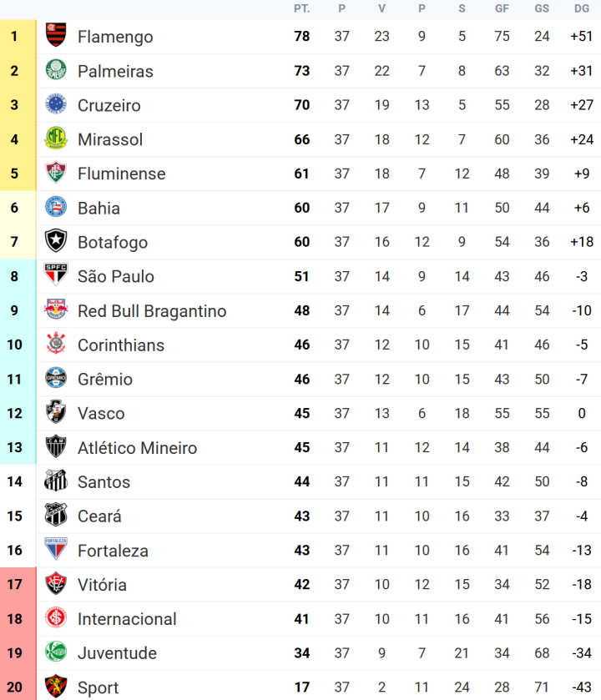Click the Santos team name
Screen dimensions: 601x700
coord(104,481)
